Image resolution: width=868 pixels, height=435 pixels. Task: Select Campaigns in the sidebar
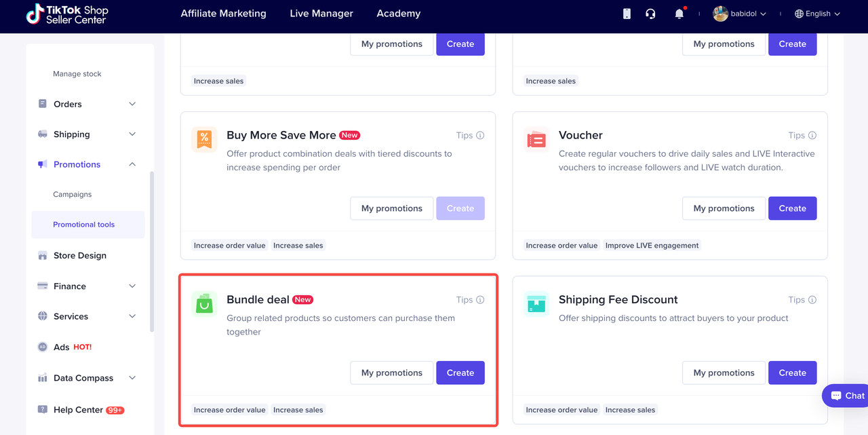[73, 194]
